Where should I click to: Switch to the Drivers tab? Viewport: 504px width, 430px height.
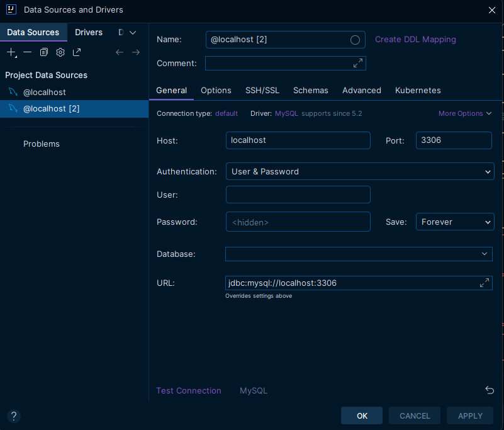point(89,32)
